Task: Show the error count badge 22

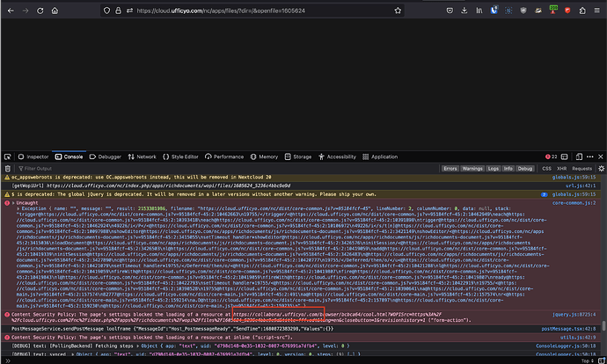Action: click(552, 157)
